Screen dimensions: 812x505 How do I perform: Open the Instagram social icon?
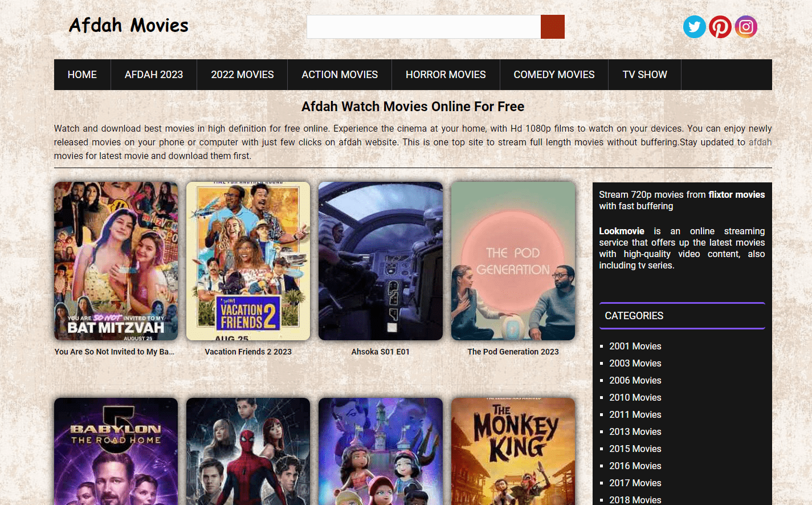click(x=746, y=27)
